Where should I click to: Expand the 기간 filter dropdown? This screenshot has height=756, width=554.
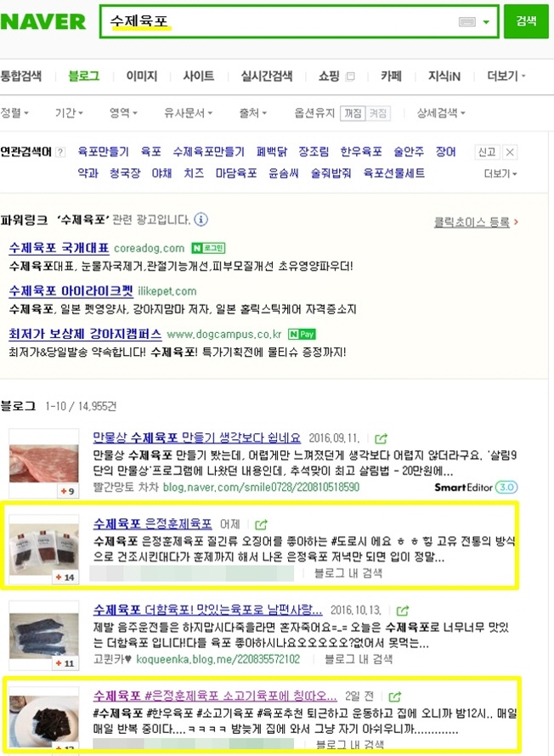(69, 113)
